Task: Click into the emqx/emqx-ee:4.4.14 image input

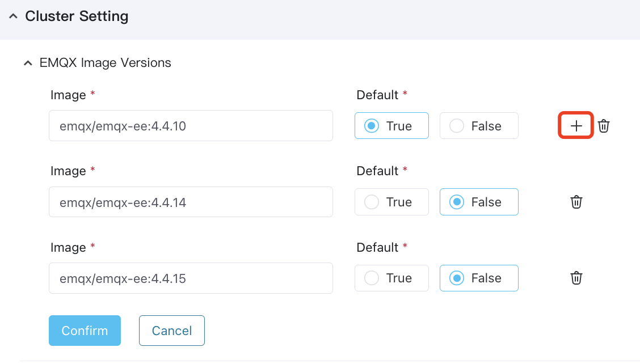Action: tap(190, 202)
